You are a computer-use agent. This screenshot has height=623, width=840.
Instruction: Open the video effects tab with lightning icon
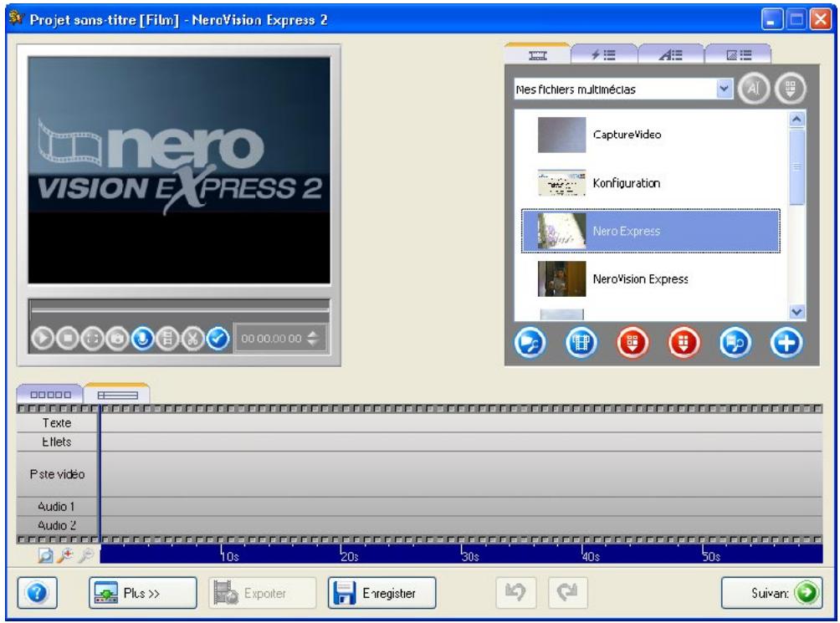[604, 55]
